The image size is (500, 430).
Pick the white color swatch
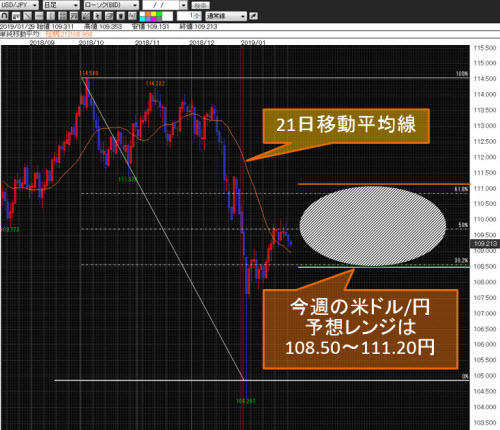click(142, 14)
